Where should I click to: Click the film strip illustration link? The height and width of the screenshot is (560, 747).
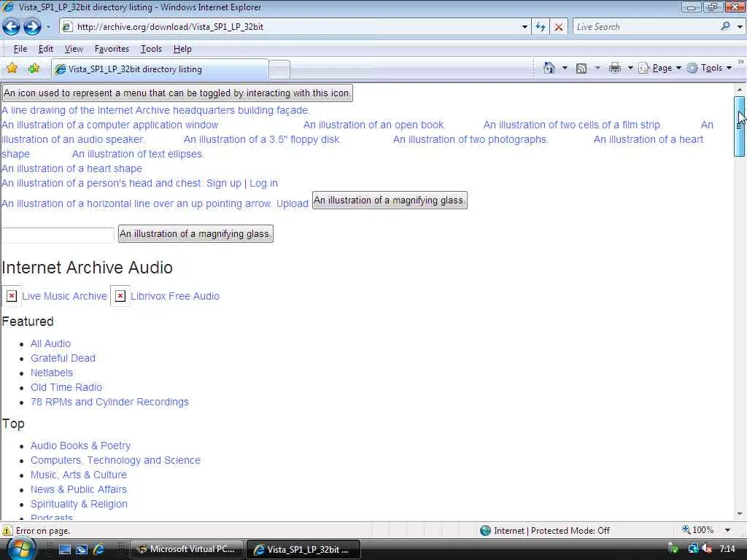(x=573, y=125)
